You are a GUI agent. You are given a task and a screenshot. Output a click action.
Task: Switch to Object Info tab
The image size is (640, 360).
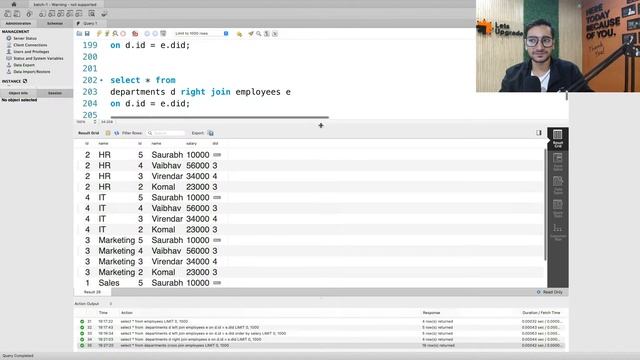[18, 93]
